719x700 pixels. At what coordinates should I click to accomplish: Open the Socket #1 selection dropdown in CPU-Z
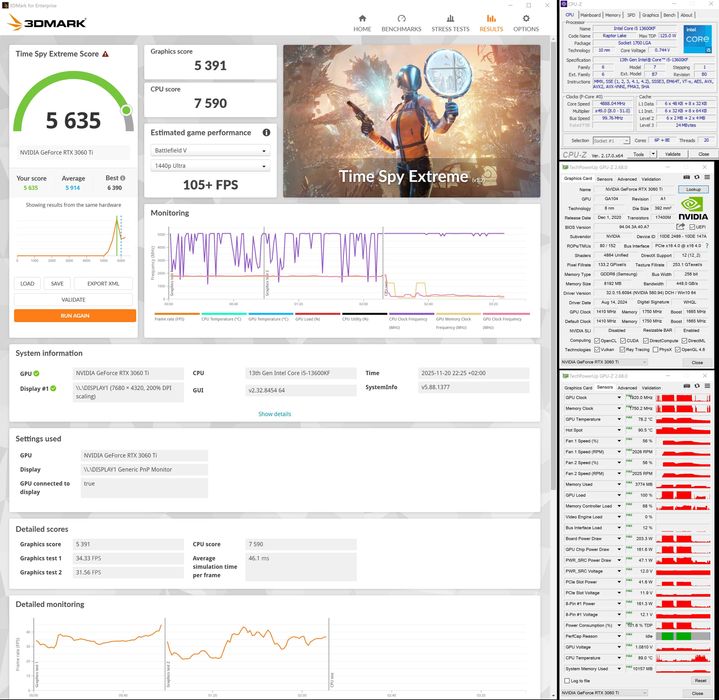[611, 140]
